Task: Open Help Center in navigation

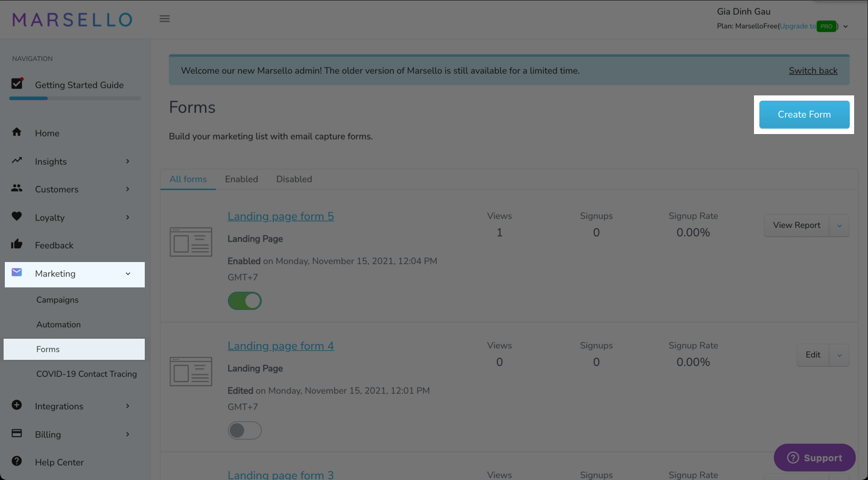Action: pos(59,462)
